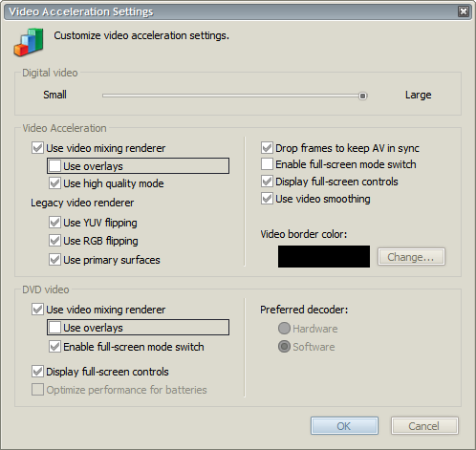Image resolution: width=476 pixels, height=450 pixels.
Task: Click the black video border color swatch
Action: [324, 256]
